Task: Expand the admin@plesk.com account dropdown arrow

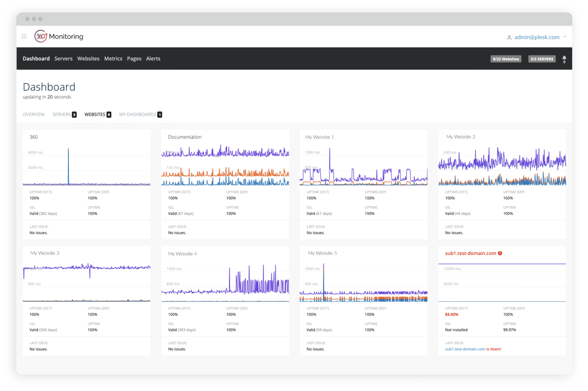Action: [x=565, y=37]
